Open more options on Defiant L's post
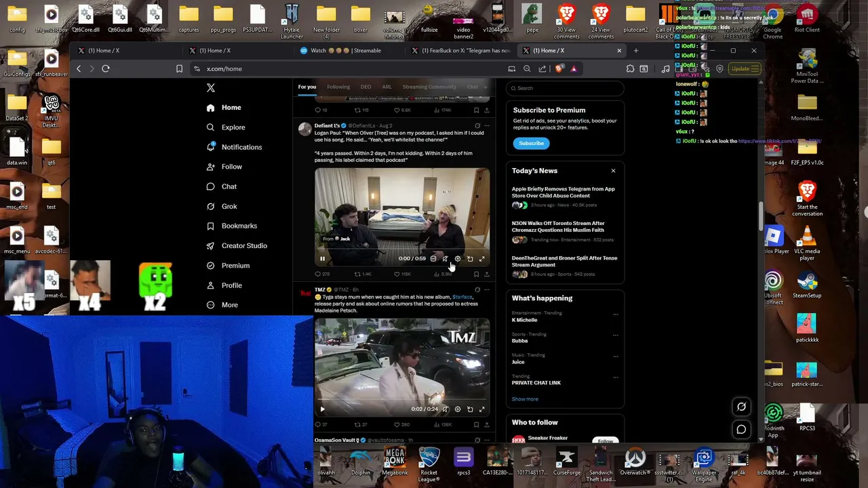The image size is (868, 488). pos(486,125)
